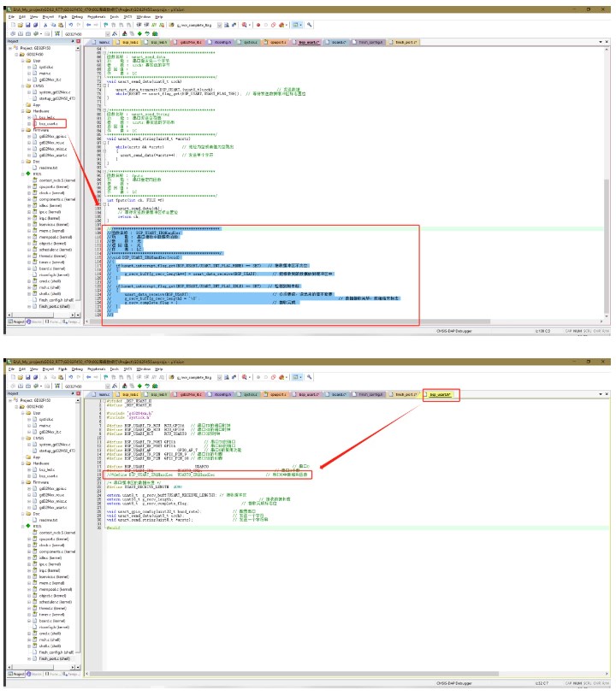Close top window Project pane via red X
This screenshot has height=696, width=616.
pyautogui.click(x=79, y=41)
